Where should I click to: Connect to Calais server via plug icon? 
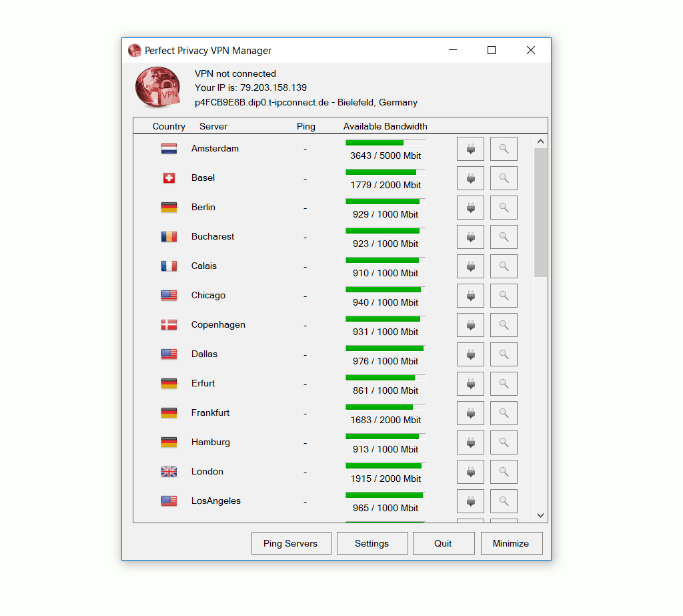tap(470, 266)
